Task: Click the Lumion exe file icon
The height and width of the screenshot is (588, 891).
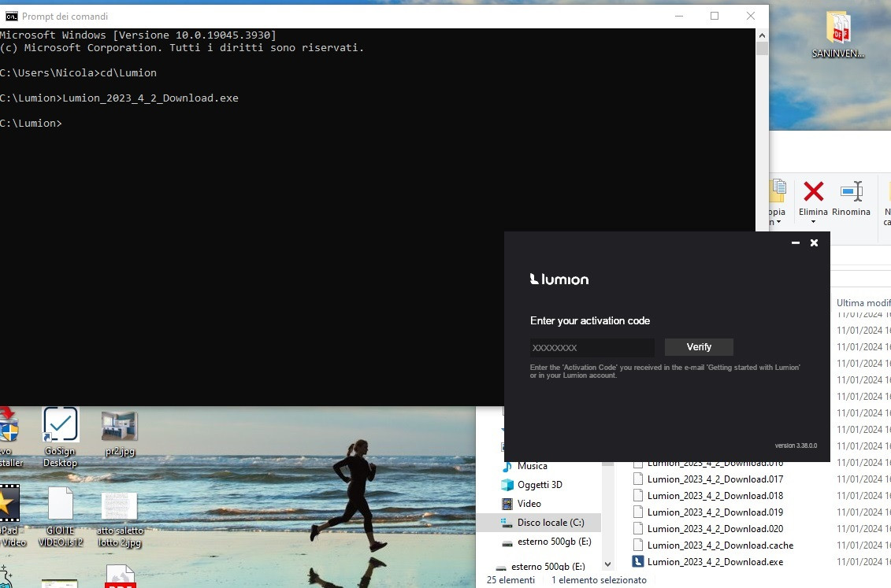Action: pos(638,561)
